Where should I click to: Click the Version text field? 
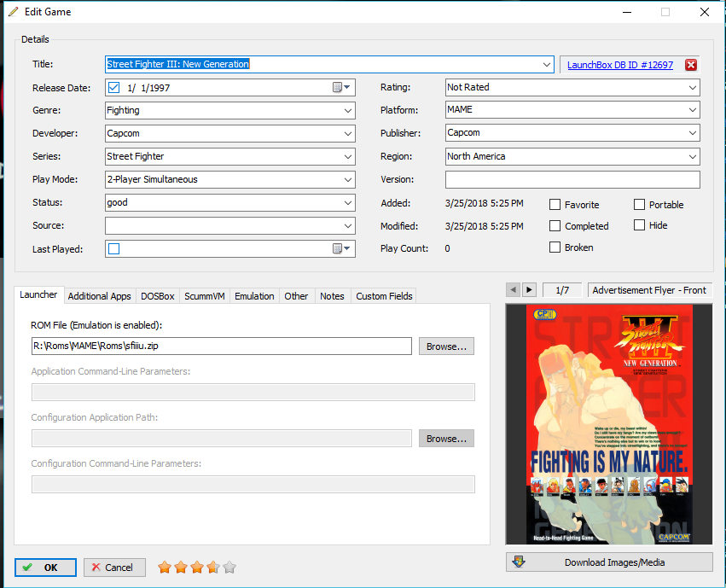(572, 179)
